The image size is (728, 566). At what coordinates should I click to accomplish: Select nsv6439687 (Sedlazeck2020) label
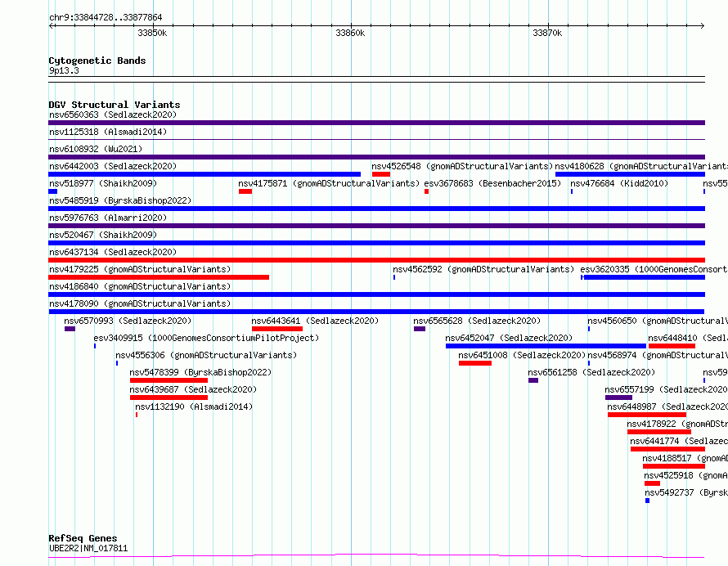[x=193, y=389]
